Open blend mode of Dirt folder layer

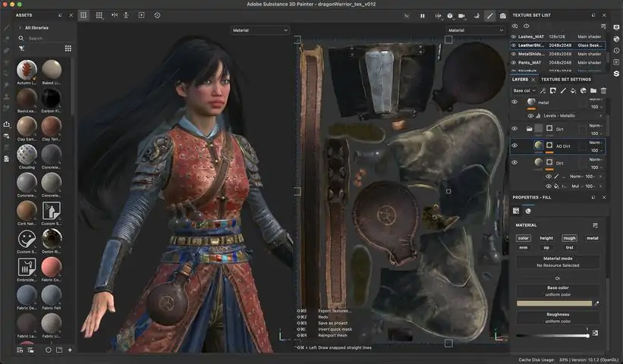click(x=596, y=125)
